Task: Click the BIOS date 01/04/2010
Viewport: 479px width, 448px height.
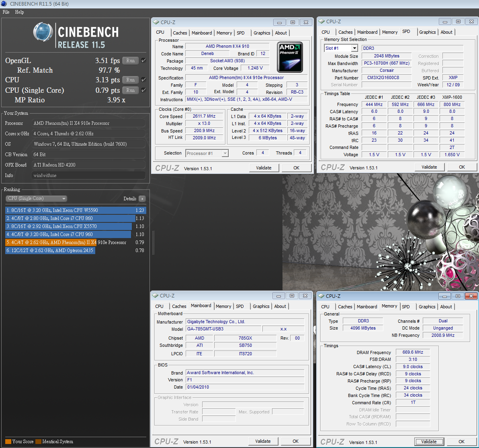Action: pyautogui.click(x=245, y=387)
